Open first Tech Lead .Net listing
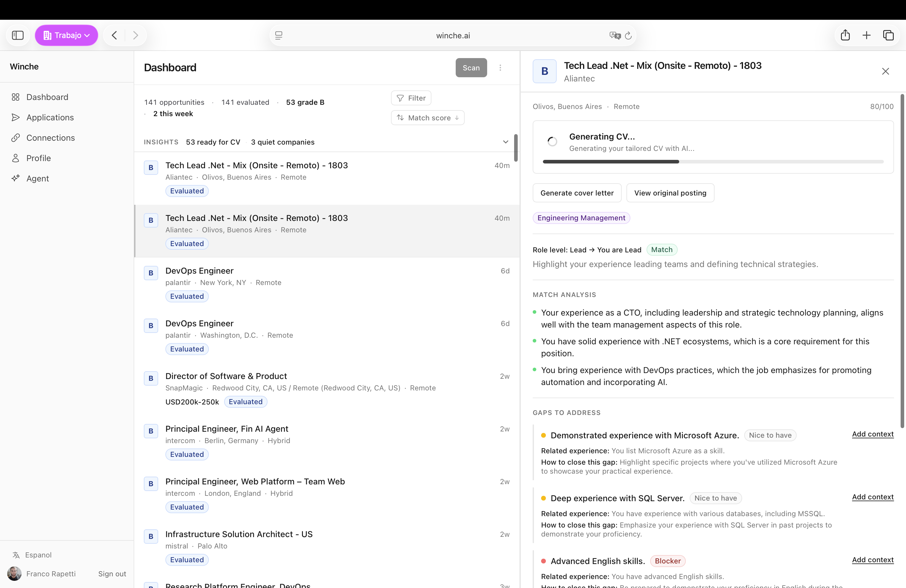Screen dimensions: 906x588 327,178
